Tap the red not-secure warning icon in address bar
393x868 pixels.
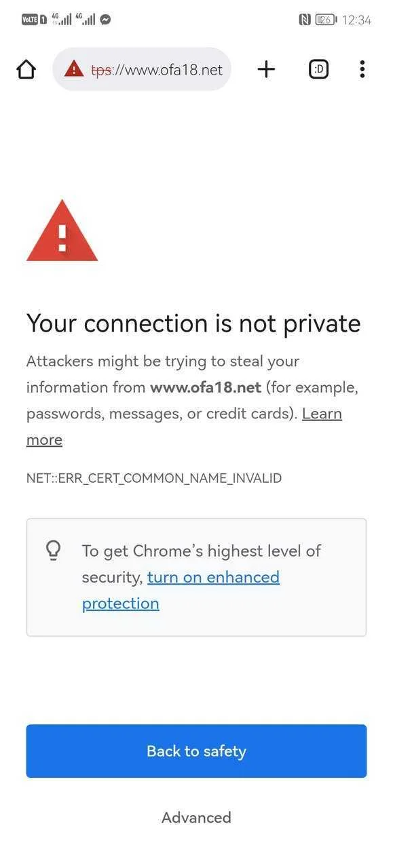[x=74, y=68]
